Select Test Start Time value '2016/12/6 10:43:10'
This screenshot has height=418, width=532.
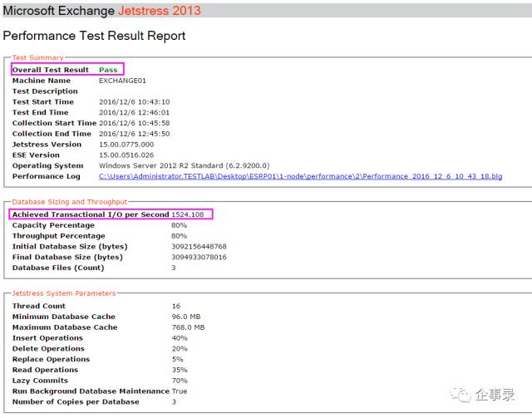tap(135, 102)
